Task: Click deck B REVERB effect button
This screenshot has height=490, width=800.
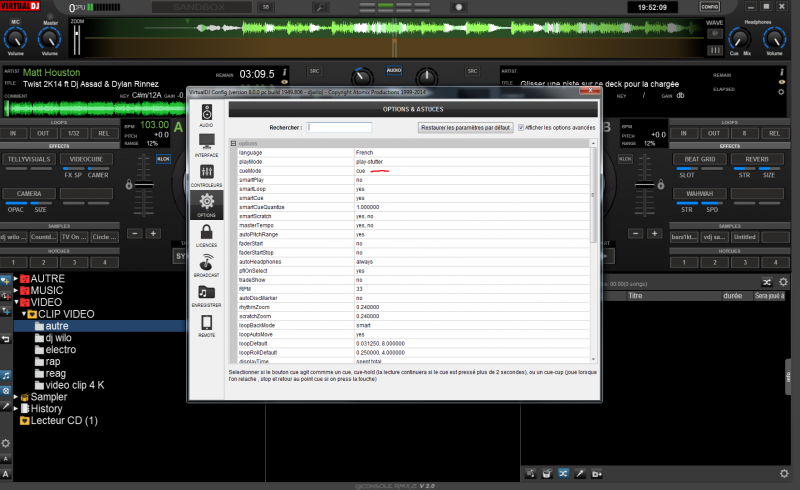Action: 757,159
